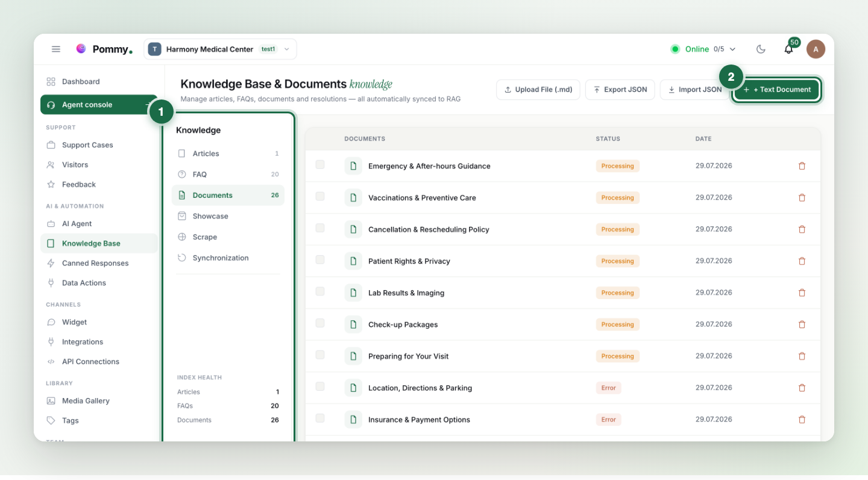Tick Insurance & Payment Options checkbox
The width and height of the screenshot is (868, 480).
click(x=320, y=418)
